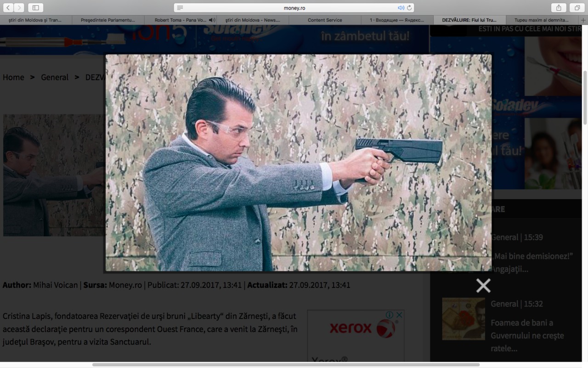Click the money.ro address field
588x368 pixels.
[x=294, y=8]
